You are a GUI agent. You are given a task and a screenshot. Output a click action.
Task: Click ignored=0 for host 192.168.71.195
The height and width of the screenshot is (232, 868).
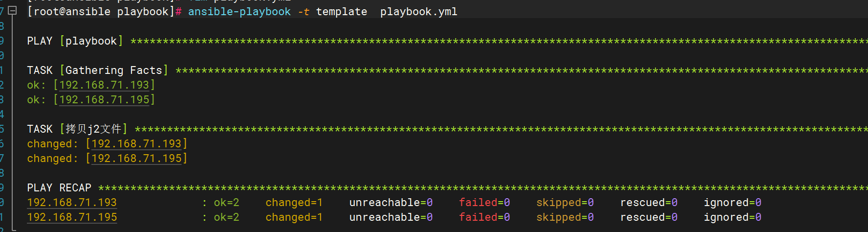pyautogui.click(x=733, y=217)
